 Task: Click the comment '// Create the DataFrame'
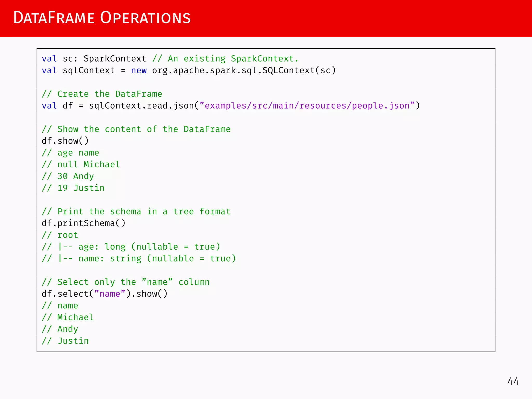[x=102, y=94]
